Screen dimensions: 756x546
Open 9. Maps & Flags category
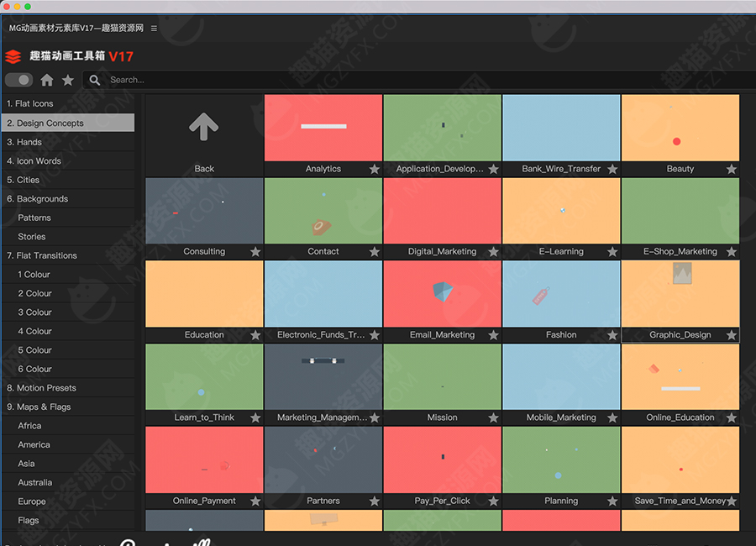point(68,407)
